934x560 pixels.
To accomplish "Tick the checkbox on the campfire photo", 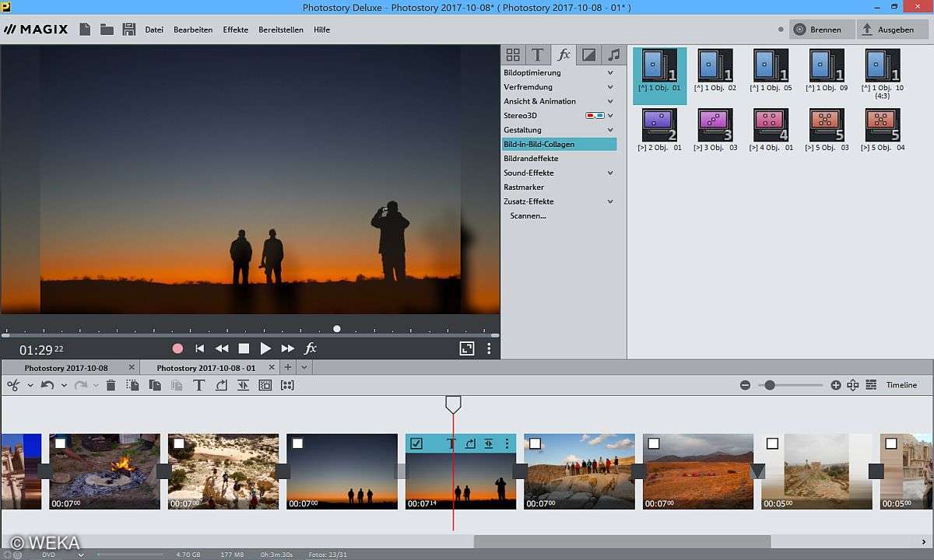I will tap(60, 443).
